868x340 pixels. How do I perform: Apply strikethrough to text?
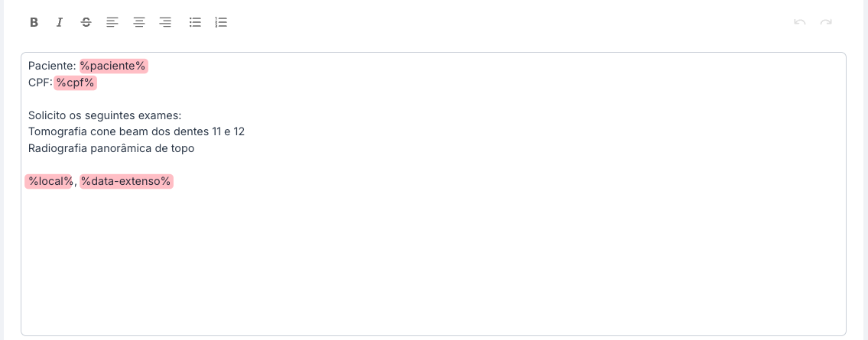click(x=86, y=22)
